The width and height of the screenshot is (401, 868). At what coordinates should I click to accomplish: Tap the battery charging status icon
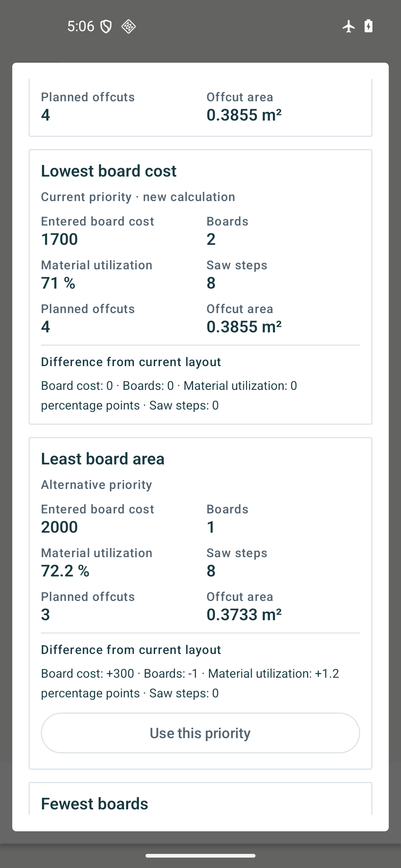click(x=368, y=26)
